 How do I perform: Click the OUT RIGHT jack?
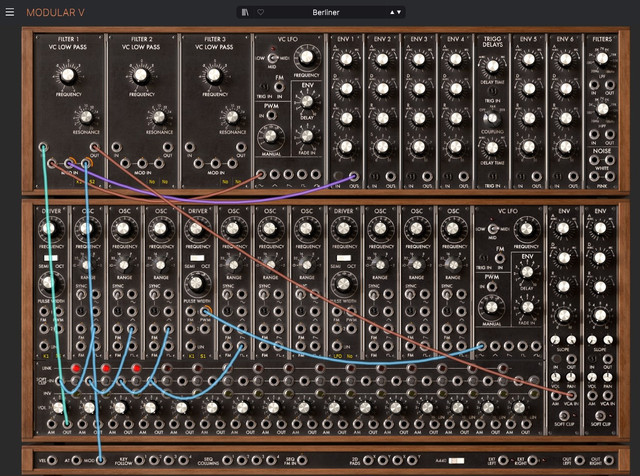click(609, 460)
